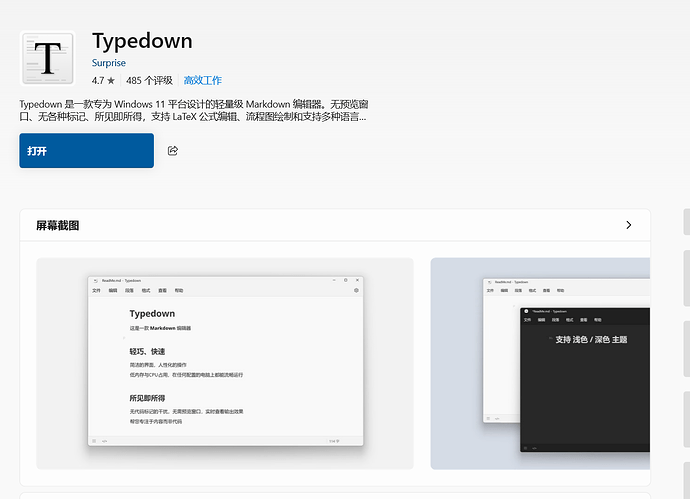Expand screenshots using the right chevron arrow
The width and height of the screenshot is (690, 499).
(x=628, y=225)
